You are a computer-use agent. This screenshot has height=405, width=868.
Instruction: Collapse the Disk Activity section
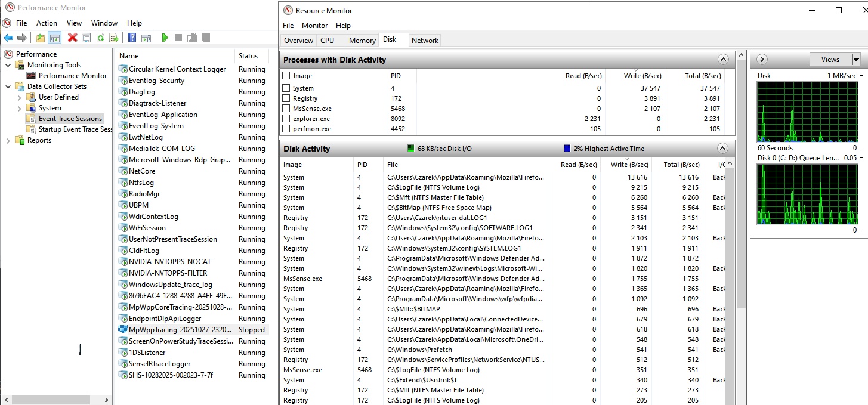722,148
